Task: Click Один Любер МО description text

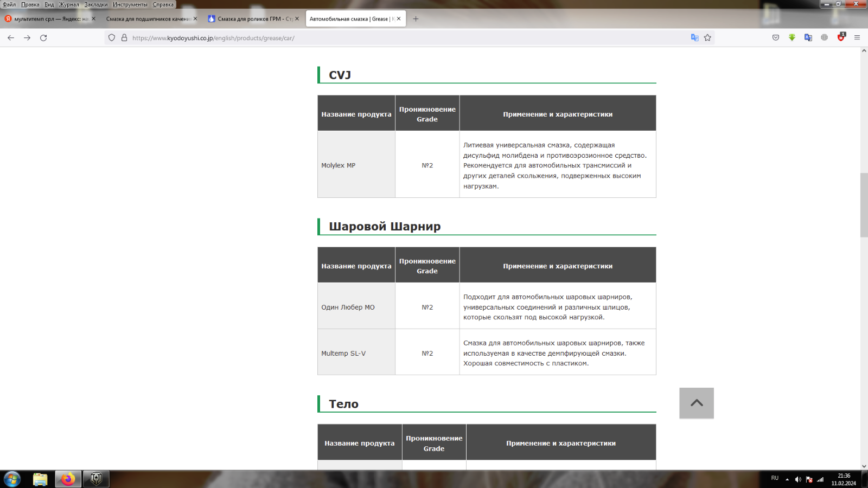Action: pos(548,307)
